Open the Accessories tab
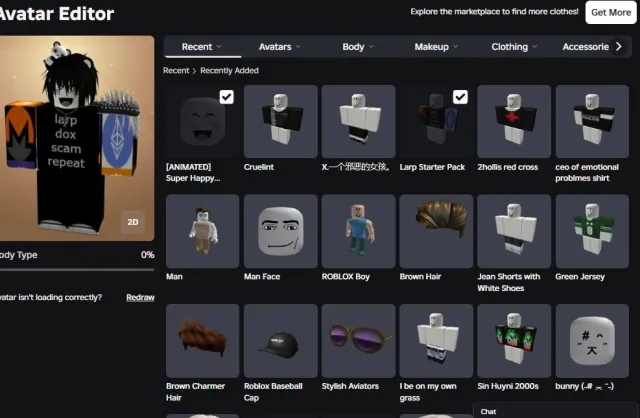The image size is (640, 418). (585, 47)
